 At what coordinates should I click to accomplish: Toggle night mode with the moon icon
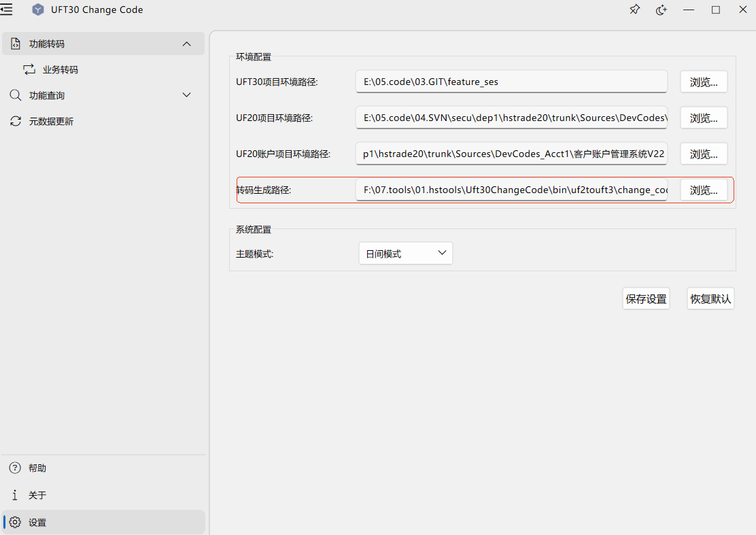(x=661, y=10)
